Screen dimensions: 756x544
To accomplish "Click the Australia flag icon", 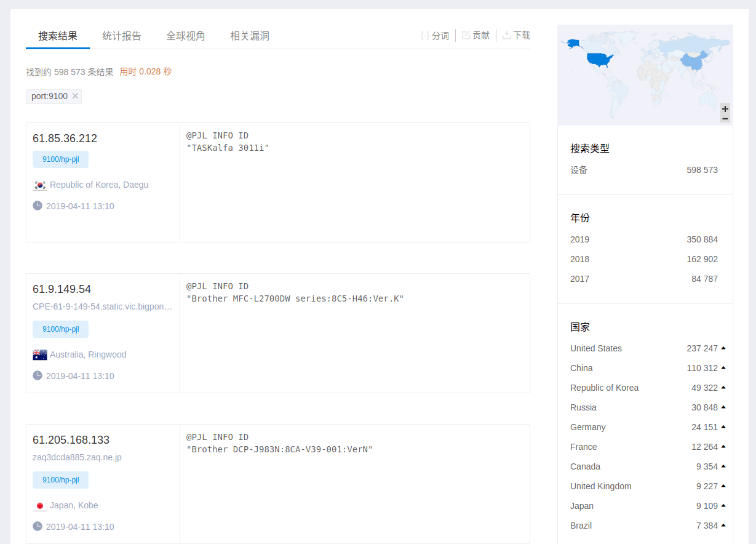I will pos(40,355).
